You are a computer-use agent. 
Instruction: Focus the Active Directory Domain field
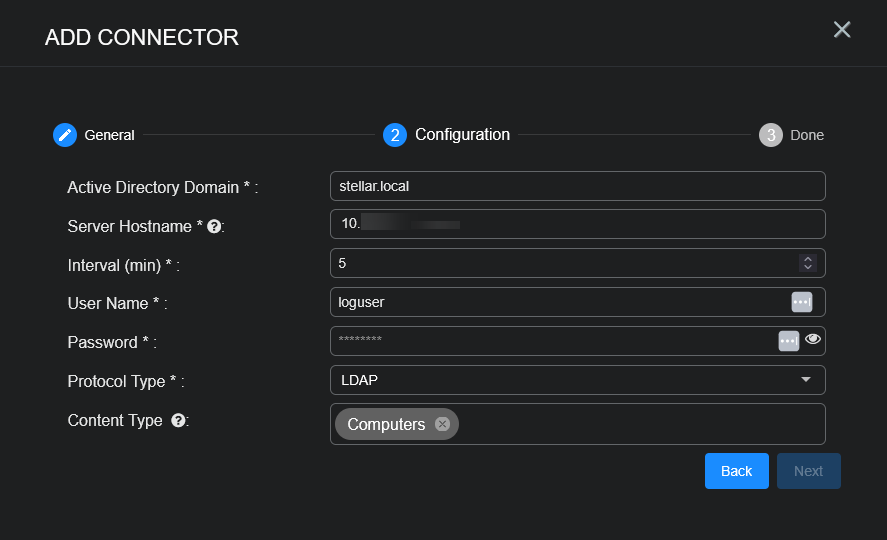pyautogui.click(x=577, y=186)
